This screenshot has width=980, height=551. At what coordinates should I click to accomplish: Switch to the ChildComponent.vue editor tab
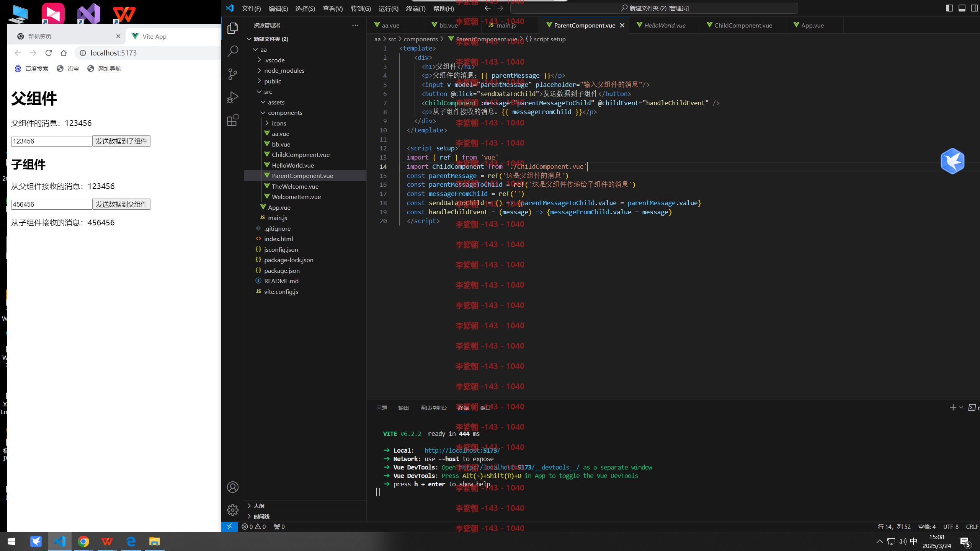742,25
